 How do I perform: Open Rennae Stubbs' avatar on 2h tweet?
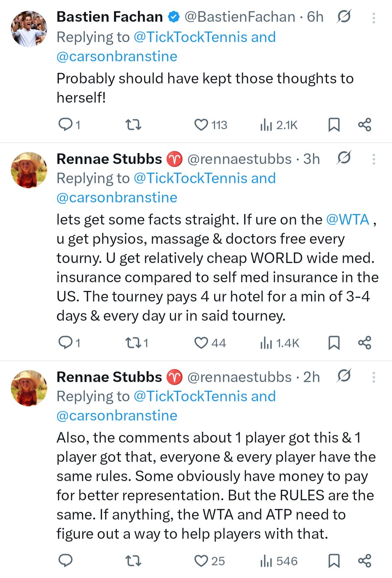29,388
